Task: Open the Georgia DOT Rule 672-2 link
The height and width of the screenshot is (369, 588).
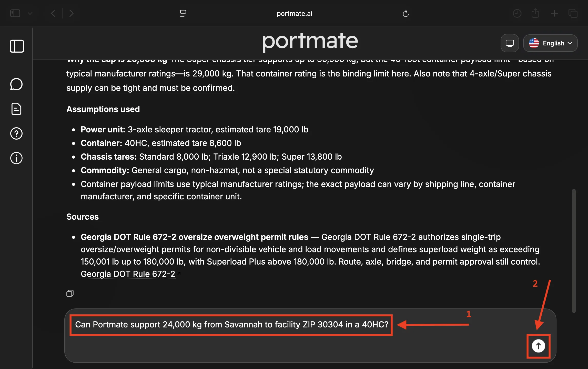Action: click(128, 274)
